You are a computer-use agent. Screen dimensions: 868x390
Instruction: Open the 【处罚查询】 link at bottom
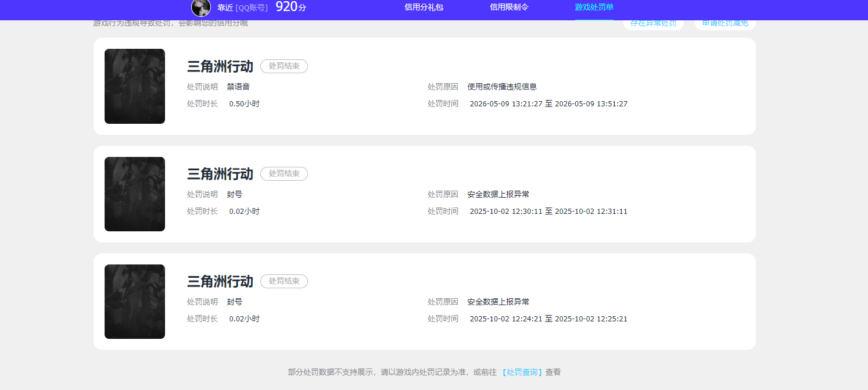click(x=522, y=372)
